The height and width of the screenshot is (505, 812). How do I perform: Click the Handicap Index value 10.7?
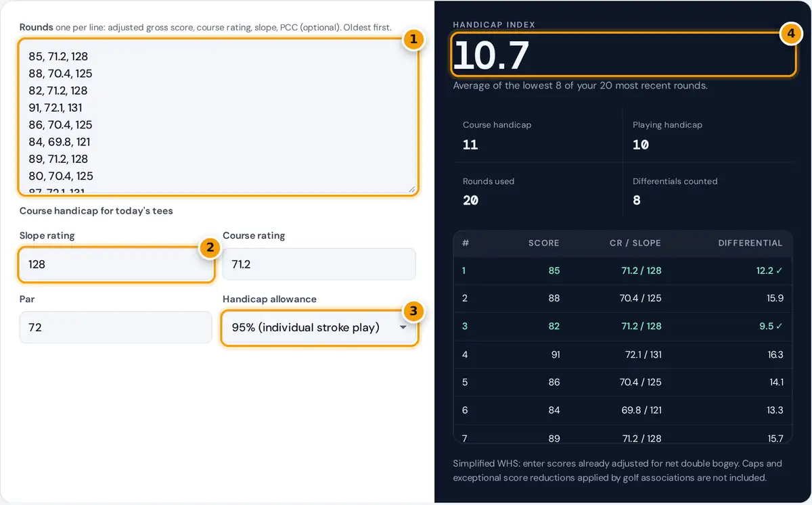(491, 55)
